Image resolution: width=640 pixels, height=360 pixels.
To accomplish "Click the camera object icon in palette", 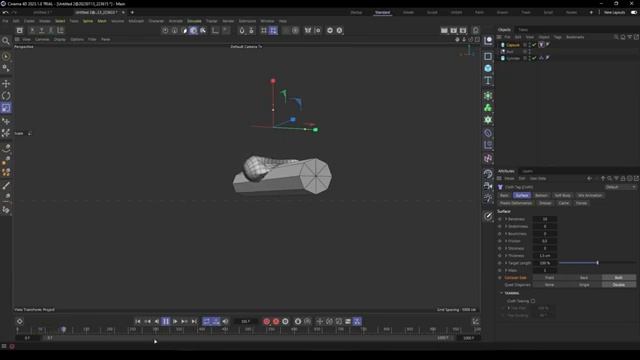I will pos(488,186).
